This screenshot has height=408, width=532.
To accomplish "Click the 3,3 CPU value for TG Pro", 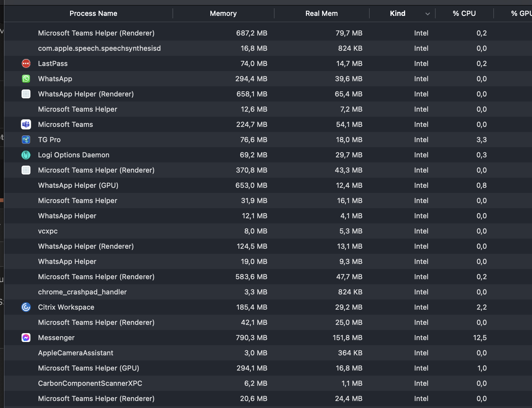I will (x=482, y=140).
